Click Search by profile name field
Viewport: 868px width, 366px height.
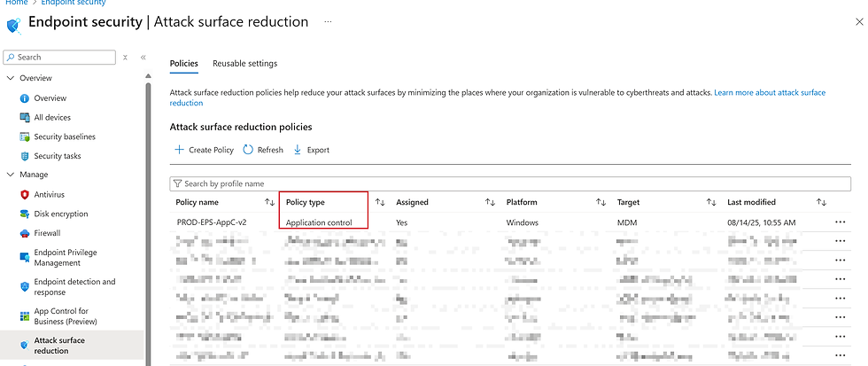click(510, 183)
